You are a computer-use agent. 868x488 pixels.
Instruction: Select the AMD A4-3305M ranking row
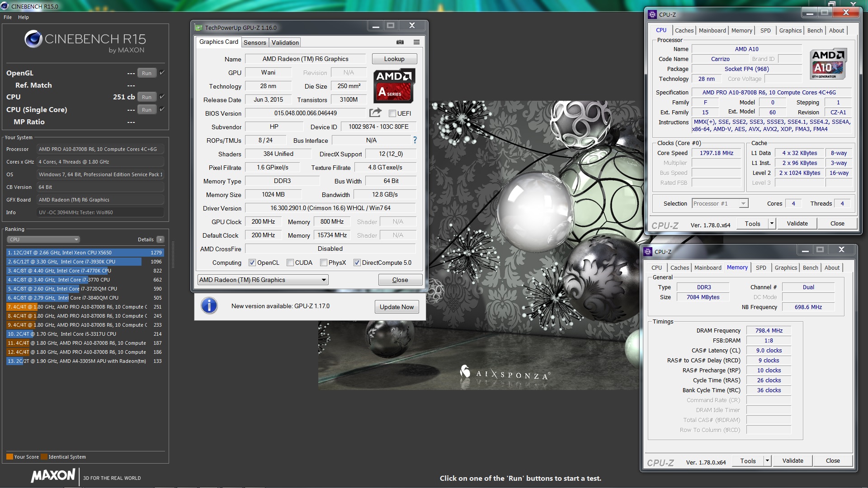[x=85, y=361]
